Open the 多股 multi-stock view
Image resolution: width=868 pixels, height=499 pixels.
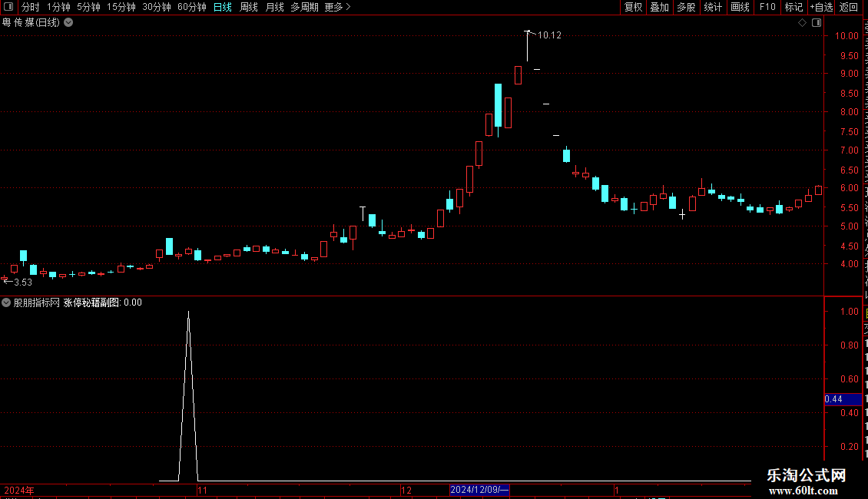coord(687,7)
